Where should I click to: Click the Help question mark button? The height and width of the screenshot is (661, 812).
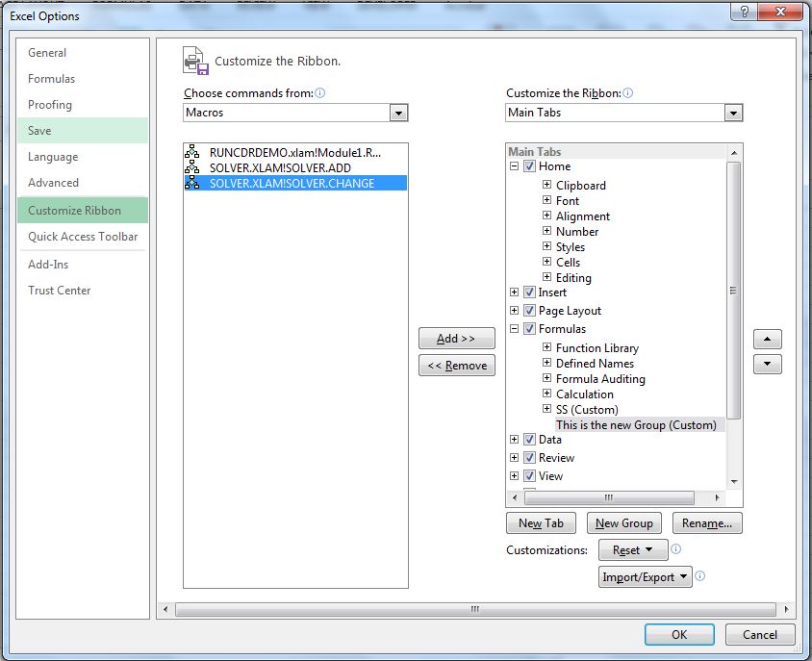(x=744, y=12)
